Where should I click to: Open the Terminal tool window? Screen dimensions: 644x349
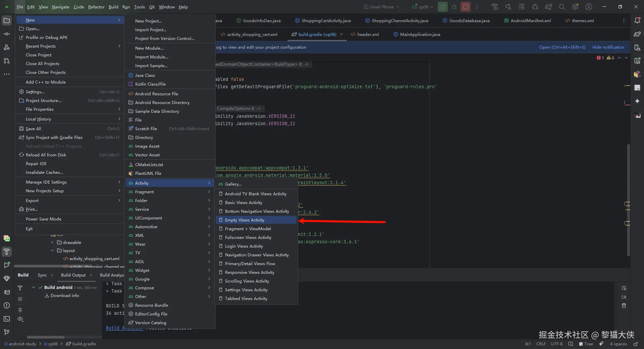[x=7, y=319]
